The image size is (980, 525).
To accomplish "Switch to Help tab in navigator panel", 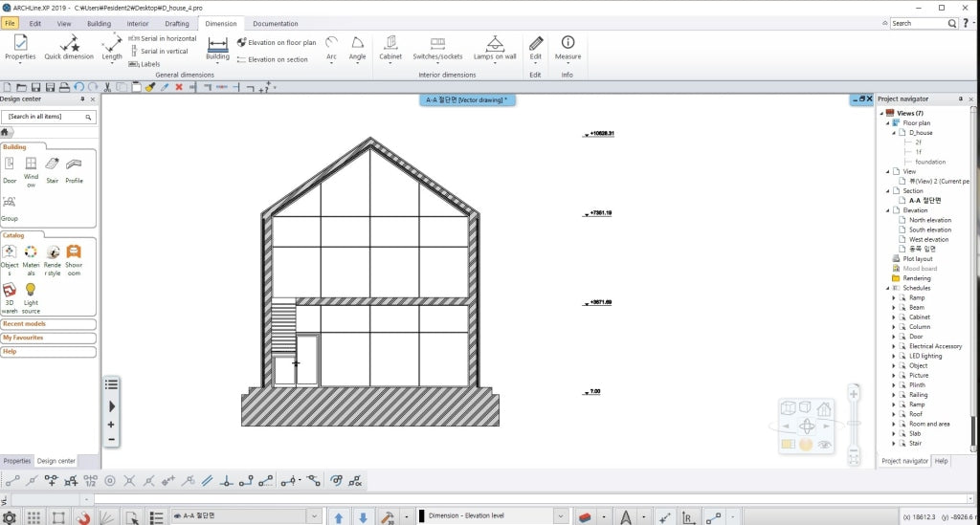I will point(941,461).
